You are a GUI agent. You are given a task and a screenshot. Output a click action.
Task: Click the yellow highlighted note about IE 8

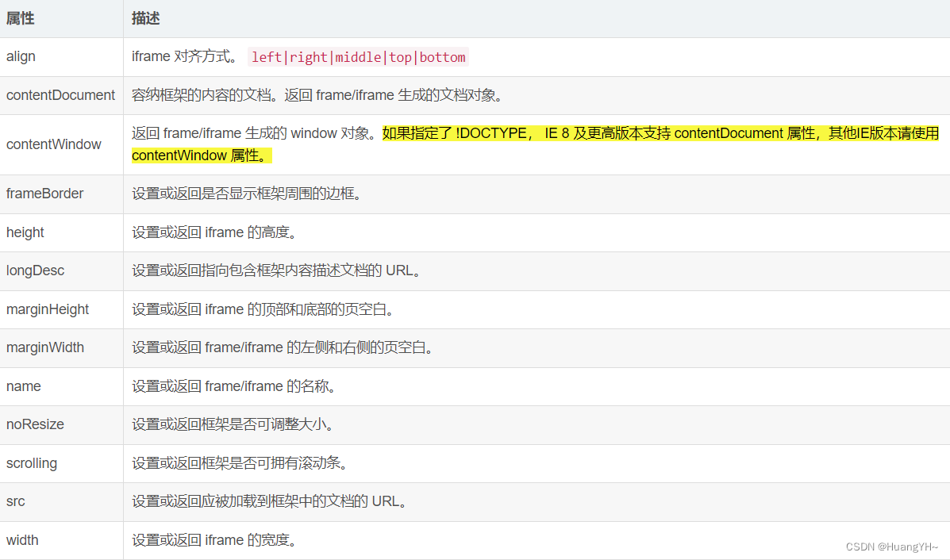pos(635,133)
